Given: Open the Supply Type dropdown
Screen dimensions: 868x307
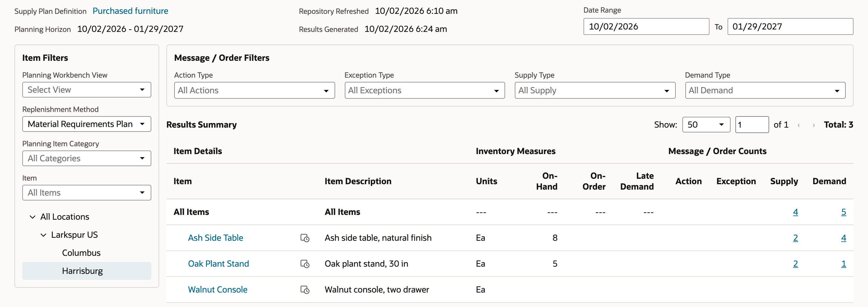Looking at the screenshot, I should coord(595,91).
